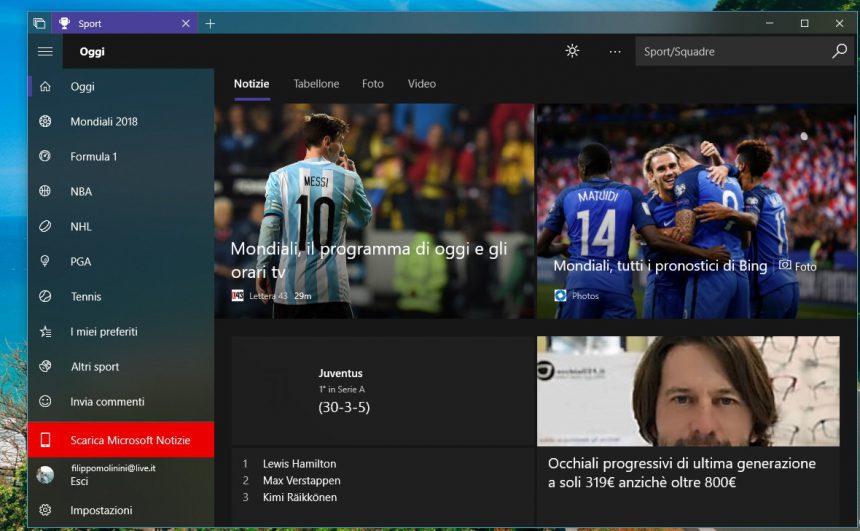Add a new tab with plus button
The width and height of the screenshot is (860, 531).
click(x=210, y=24)
